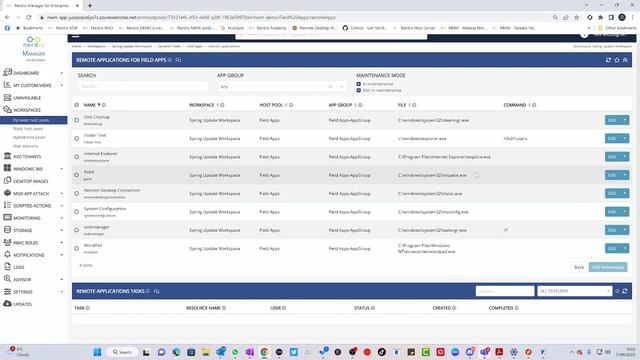Open the Updates cloud icon
The image size is (640, 360).
point(7,304)
